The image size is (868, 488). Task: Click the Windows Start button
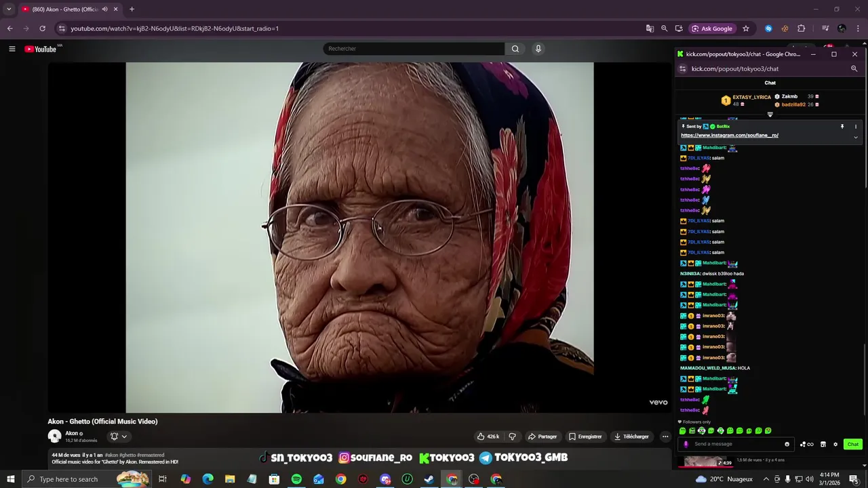click(11, 479)
